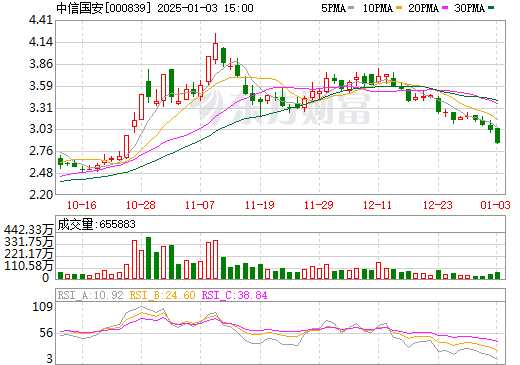Click the last green candlestick on 01-03
This screenshot has width=520, height=365.
tap(498, 136)
